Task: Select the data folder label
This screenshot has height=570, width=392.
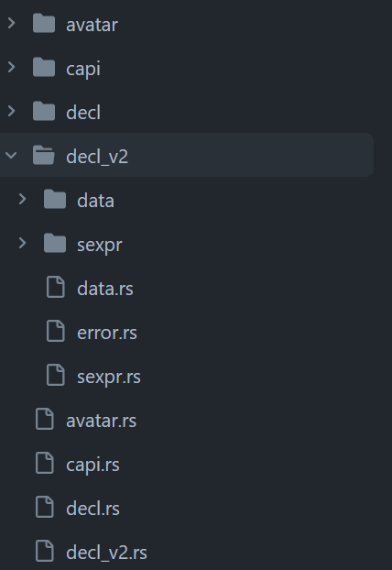Action: (95, 201)
